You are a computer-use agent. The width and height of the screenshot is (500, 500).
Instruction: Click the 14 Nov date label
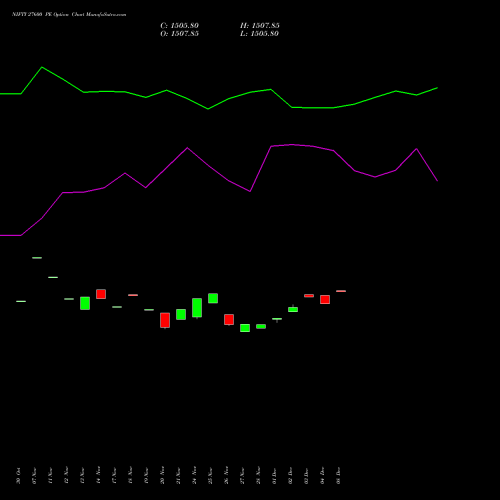[98, 476]
